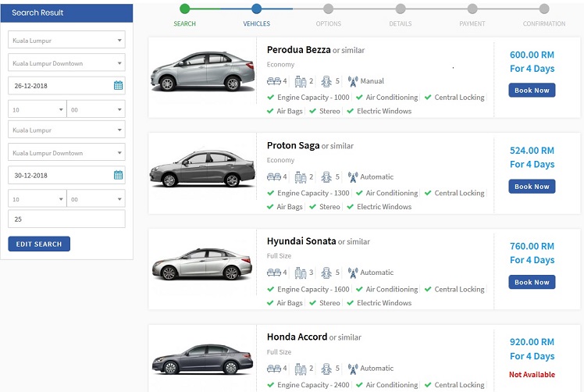
Task: Open pickup minutes dropdown under 26-12-2018
Action: point(96,109)
